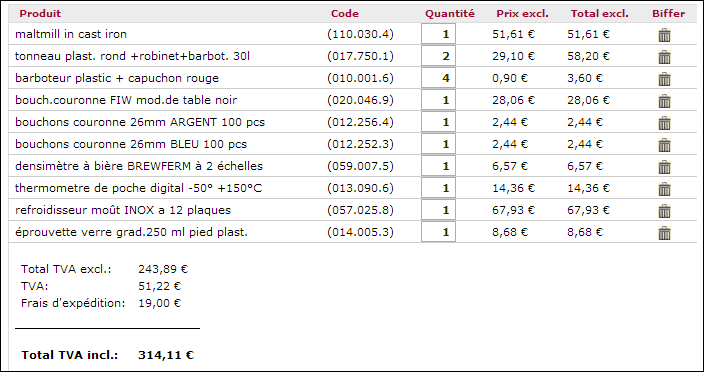Edit quantity for bouch.couronne FIW mod.de table

click(438, 100)
